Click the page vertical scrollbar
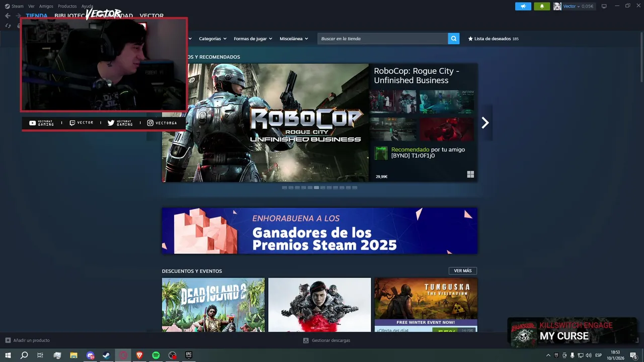The width and height of the screenshot is (644, 362). point(641,58)
